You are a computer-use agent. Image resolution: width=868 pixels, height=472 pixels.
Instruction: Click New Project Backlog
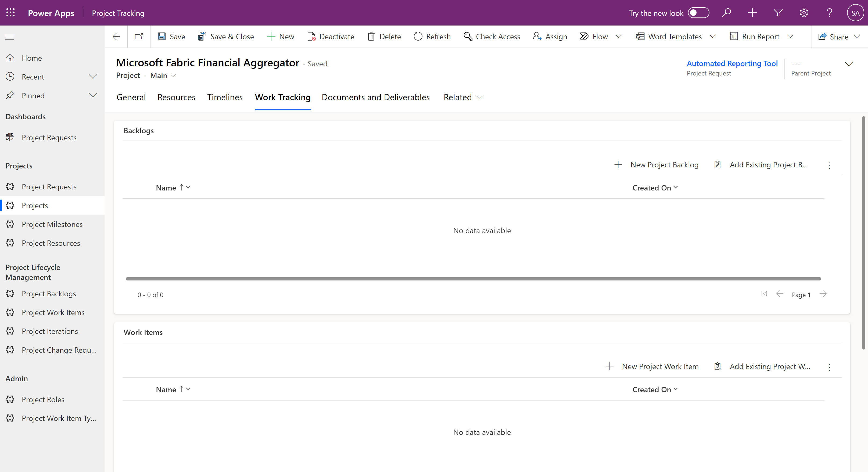tap(657, 165)
